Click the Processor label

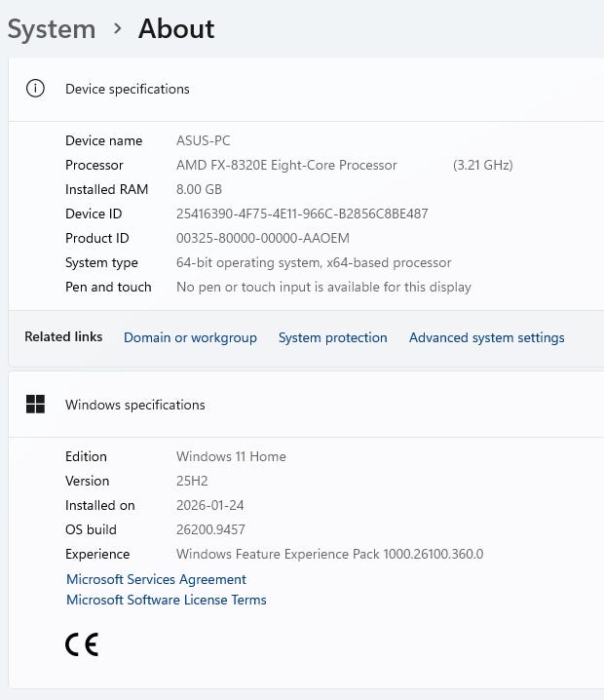tap(94, 165)
